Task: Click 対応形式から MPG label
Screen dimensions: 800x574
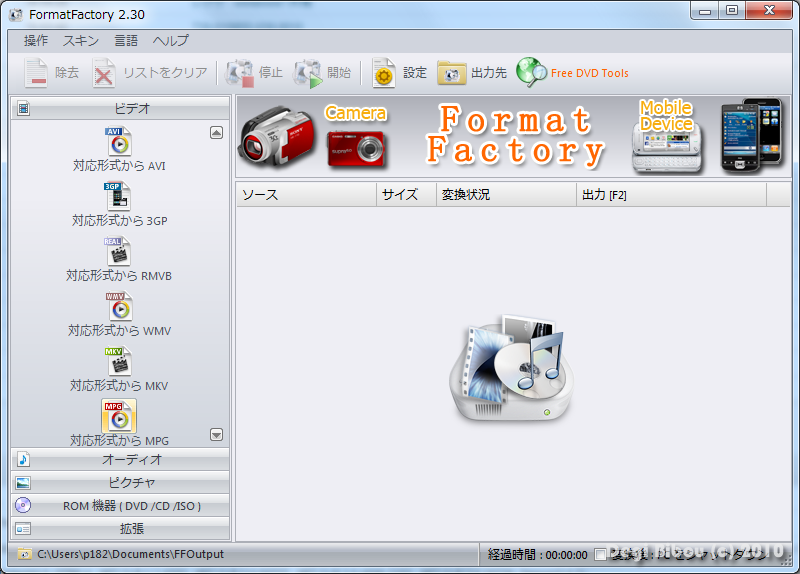Action: pyautogui.click(x=119, y=440)
